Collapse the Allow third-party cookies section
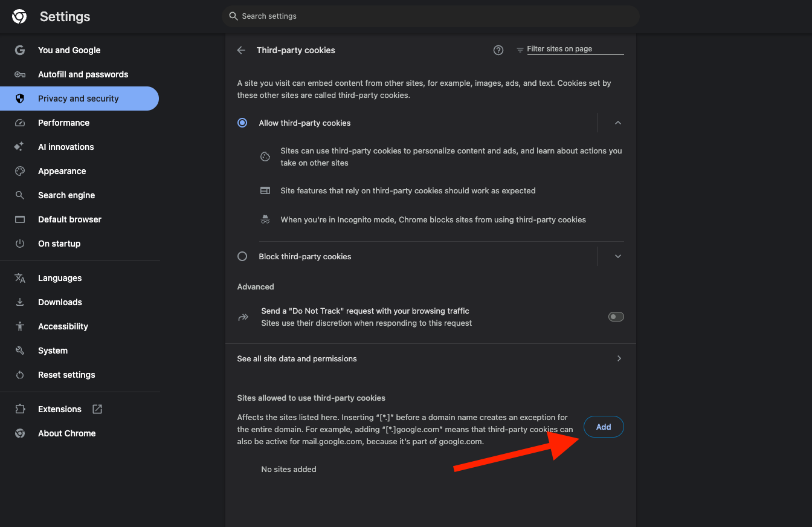This screenshot has height=527, width=812. [x=617, y=123]
